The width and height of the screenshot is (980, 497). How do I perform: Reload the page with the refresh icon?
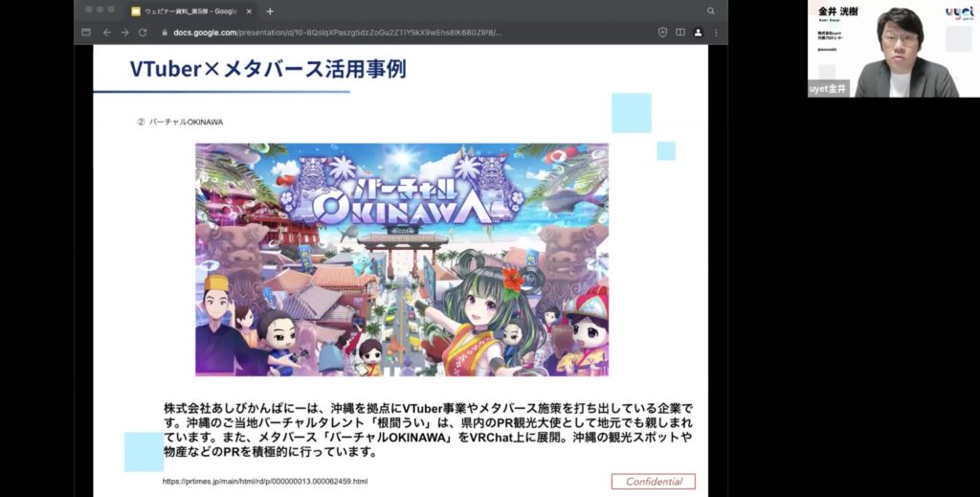[143, 33]
